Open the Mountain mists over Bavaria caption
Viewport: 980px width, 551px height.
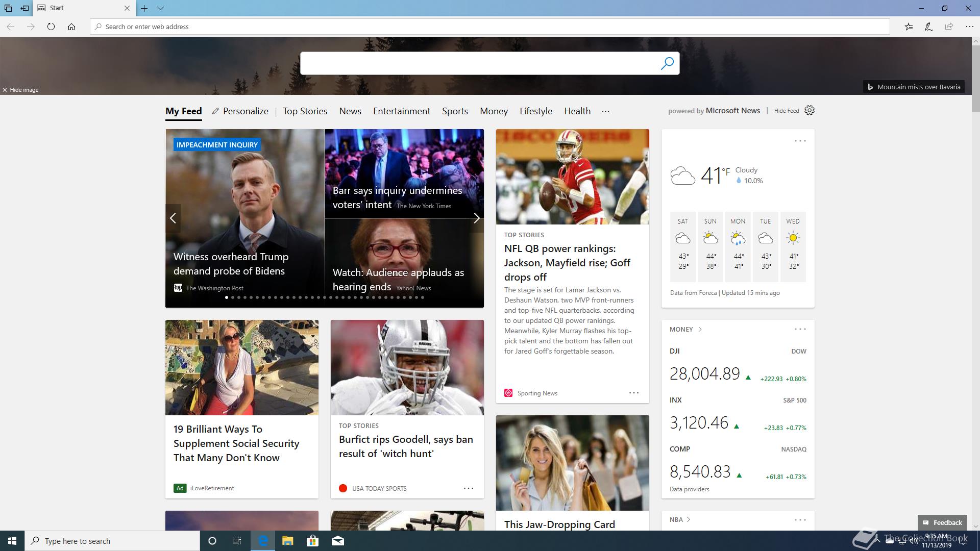[914, 87]
